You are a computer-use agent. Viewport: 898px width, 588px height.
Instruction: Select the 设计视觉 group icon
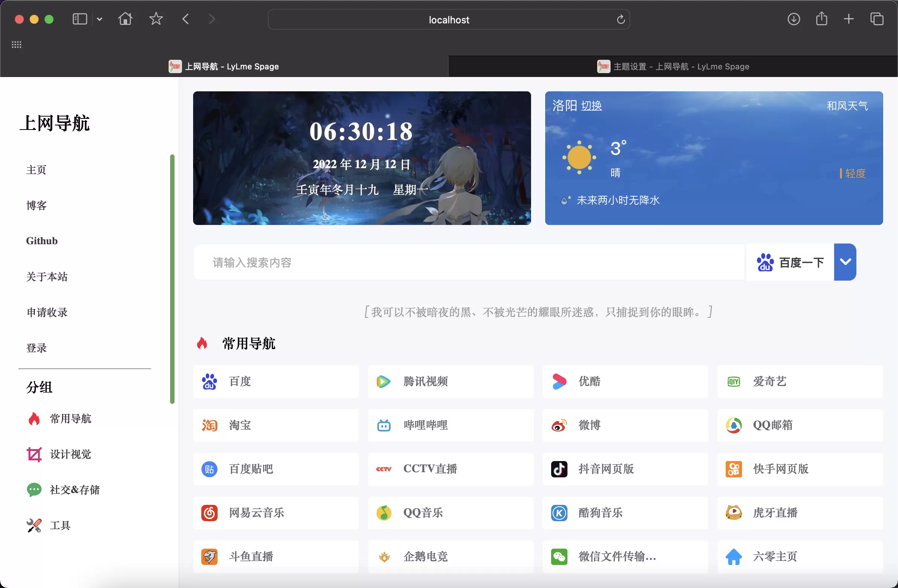click(x=34, y=454)
